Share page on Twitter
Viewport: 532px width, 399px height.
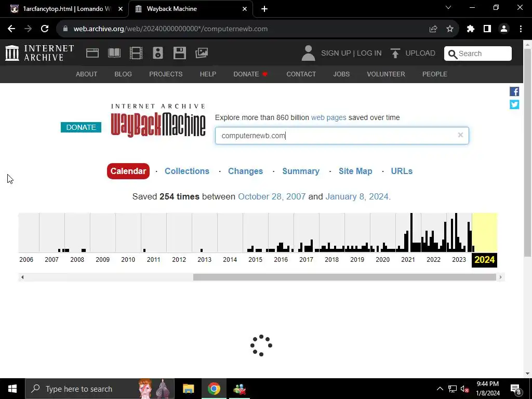514,104
